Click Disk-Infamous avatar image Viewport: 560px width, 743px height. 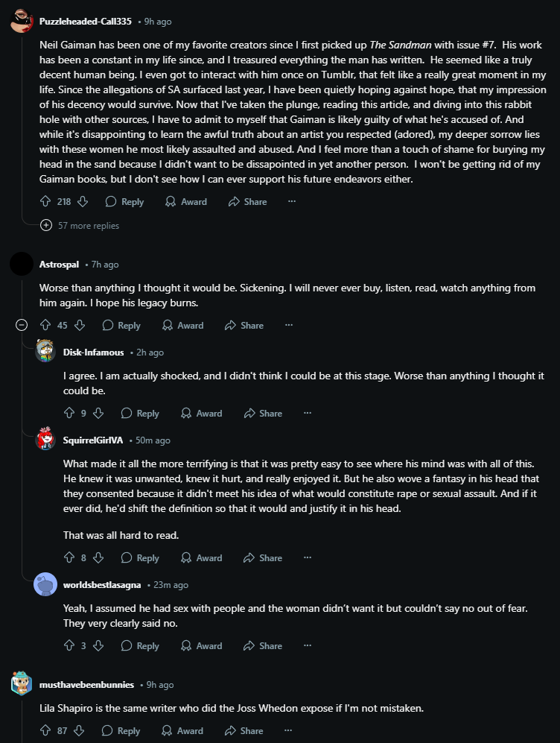point(45,351)
